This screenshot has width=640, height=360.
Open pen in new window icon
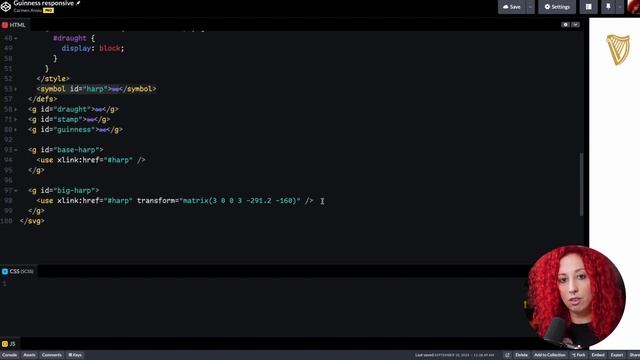pyautogui.click(x=507, y=355)
